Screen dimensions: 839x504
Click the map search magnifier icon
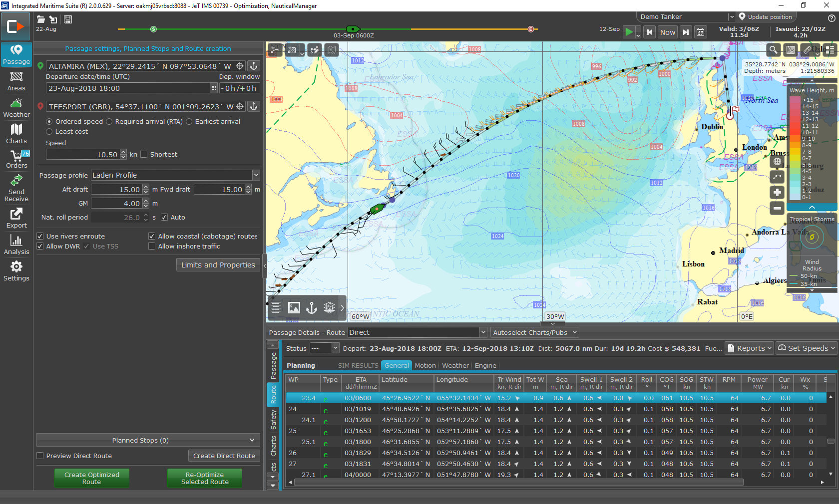[x=773, y=50]
